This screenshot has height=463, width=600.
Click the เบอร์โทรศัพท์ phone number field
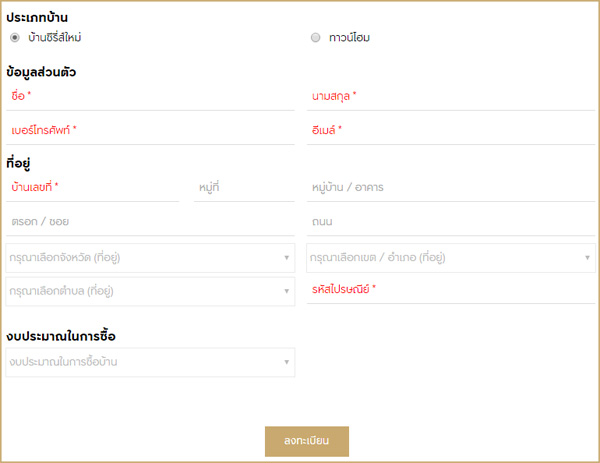[150, 130]
